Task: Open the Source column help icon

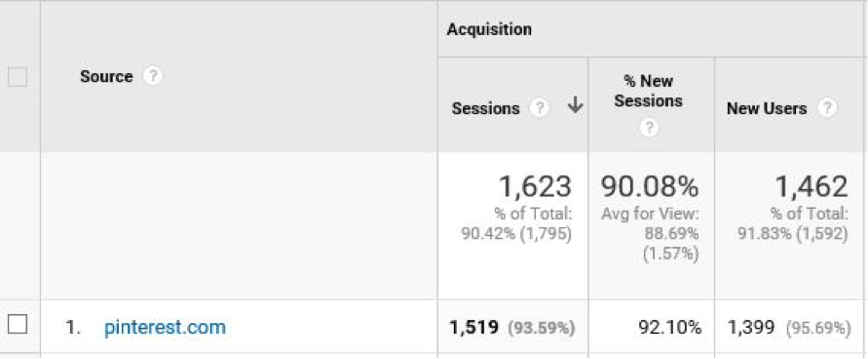Action: coord(153,76)
